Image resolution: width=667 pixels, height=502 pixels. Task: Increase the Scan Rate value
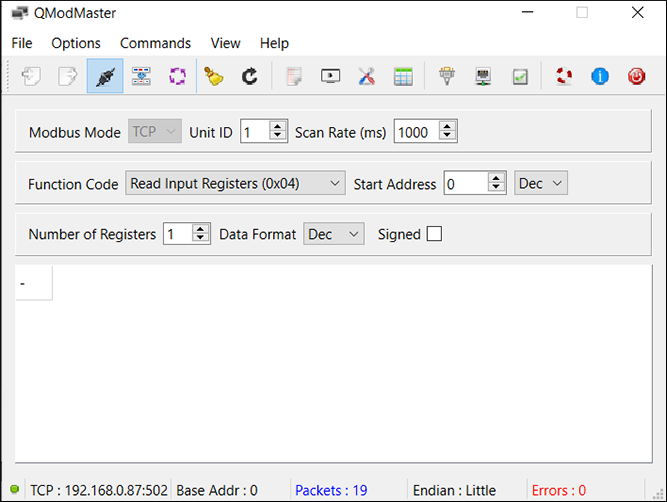pos(447,126)
